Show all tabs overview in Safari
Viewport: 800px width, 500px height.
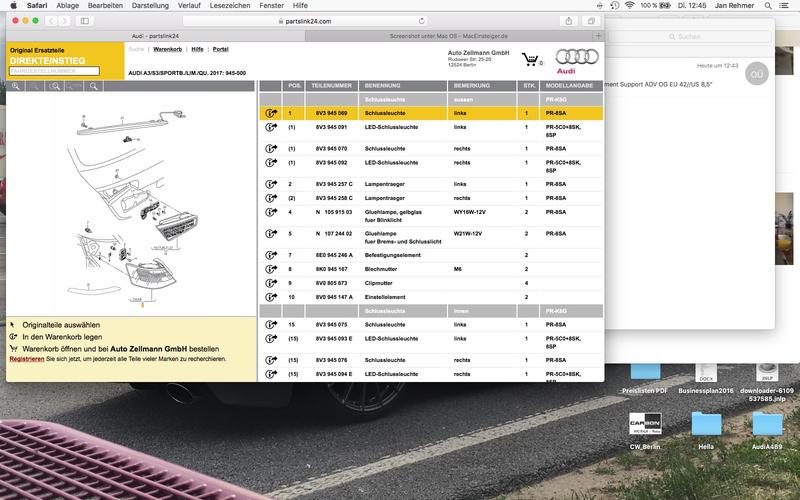[x=591, y=20]
